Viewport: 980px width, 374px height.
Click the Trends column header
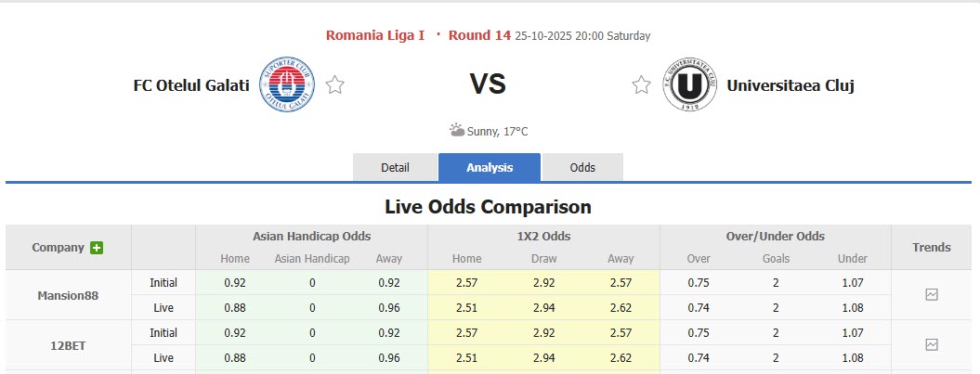(x=932, y=247)
